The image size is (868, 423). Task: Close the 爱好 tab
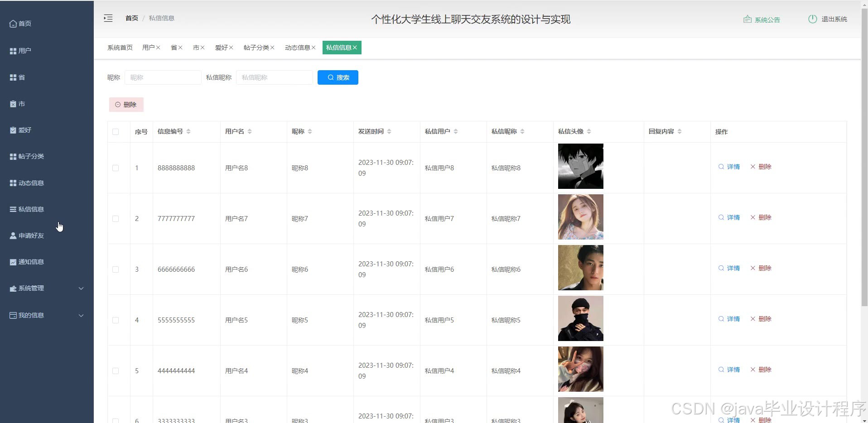pos(231,48)
